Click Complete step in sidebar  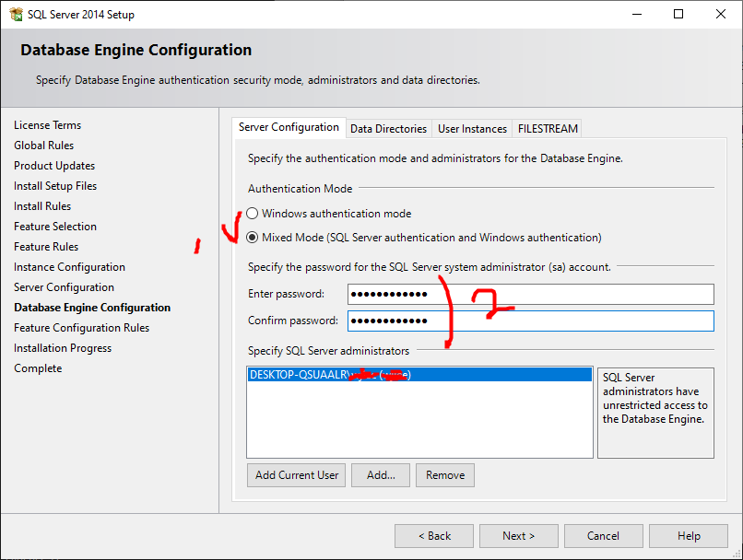point(38,368)
